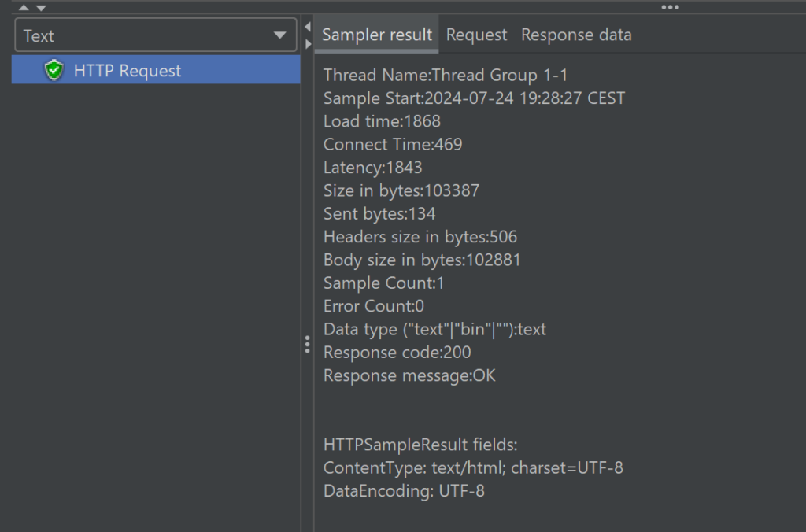
Task: Click the down arrow at top-left
Action: (x=41, y=7)
